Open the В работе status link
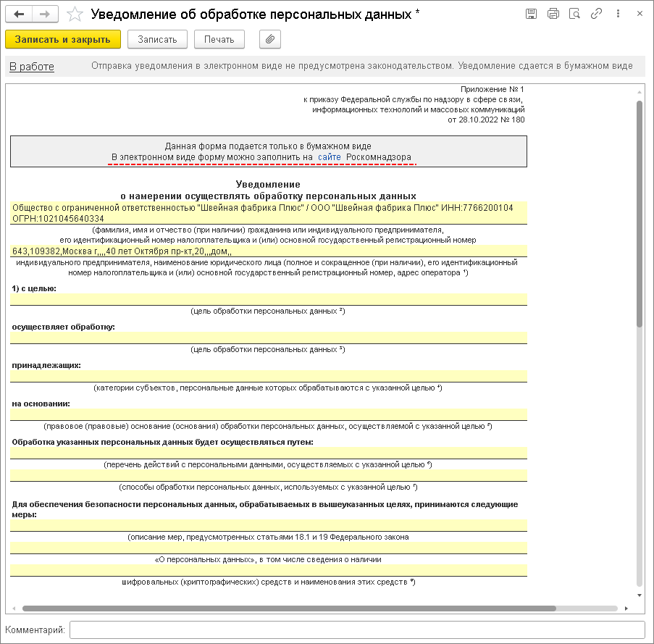The width and height of the screenshot is (654, 644). pos(32,67)
